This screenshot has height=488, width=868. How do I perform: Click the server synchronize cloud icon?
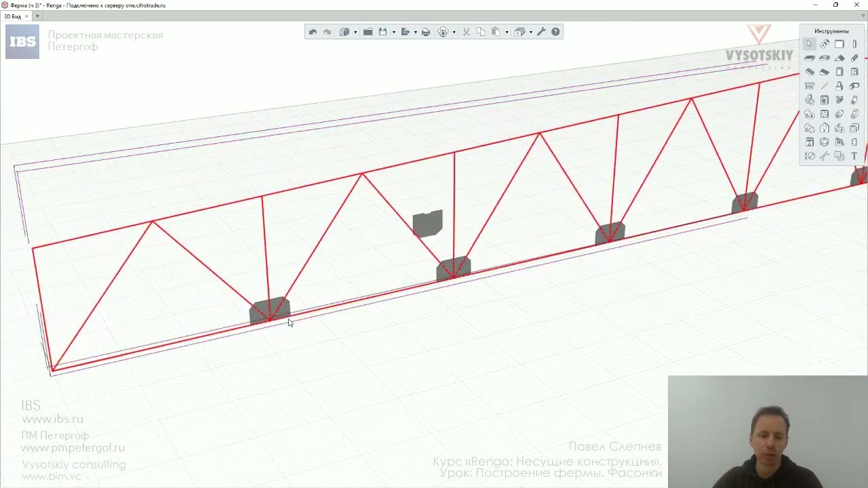click(x=443, y=32)
